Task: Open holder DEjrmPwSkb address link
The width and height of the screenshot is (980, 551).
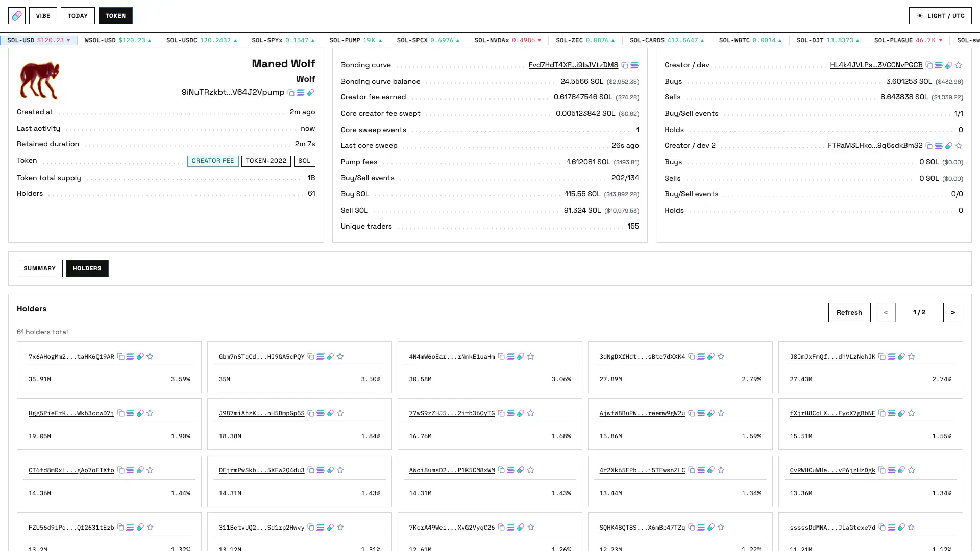Action: pos(262,470)
